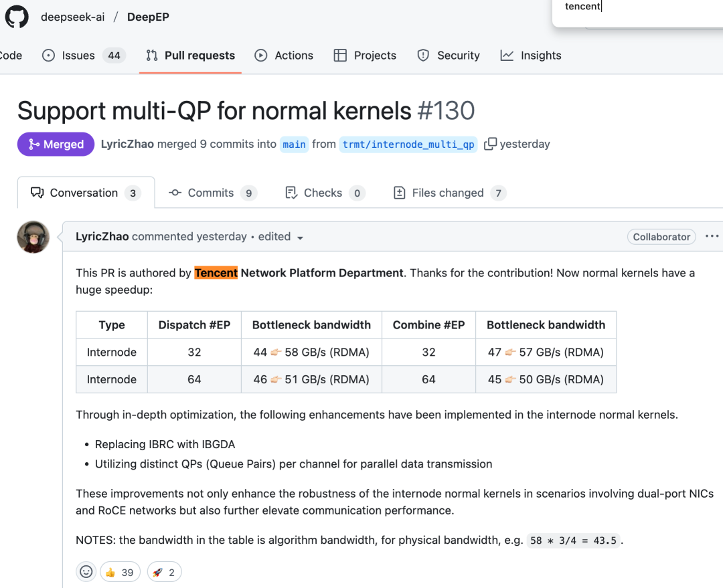Open the main branch link
Image resolution: width=723 pixels, height=588 pixels.
coord(294,144)
